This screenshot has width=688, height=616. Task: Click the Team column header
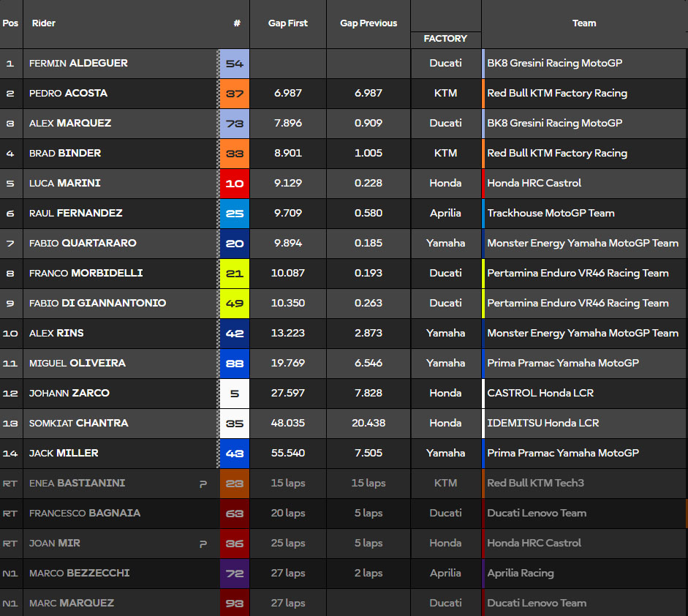[584, 23]
